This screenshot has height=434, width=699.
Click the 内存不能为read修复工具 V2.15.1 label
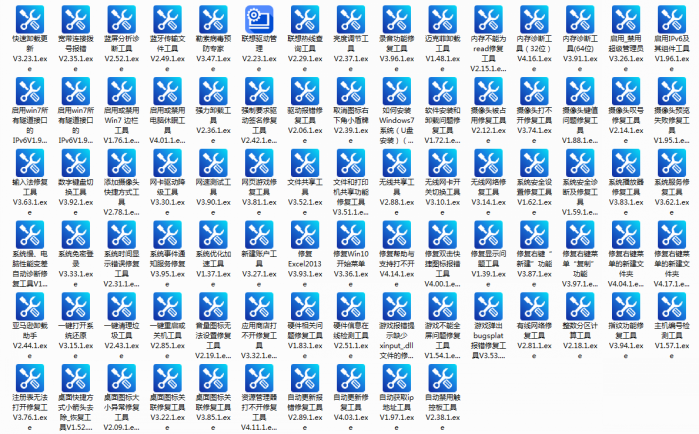[489, 53]
